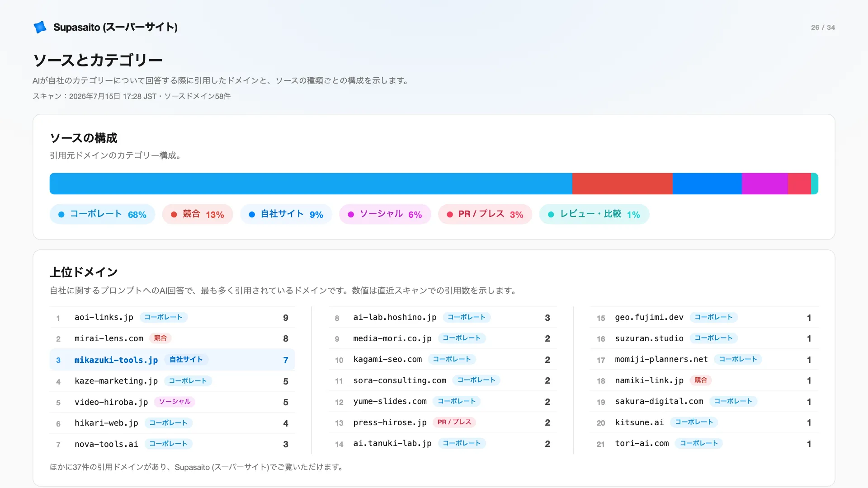The image size is (868, 488).
Task: Open nova-tools.ai domain entry
Action: pos(172,444)
